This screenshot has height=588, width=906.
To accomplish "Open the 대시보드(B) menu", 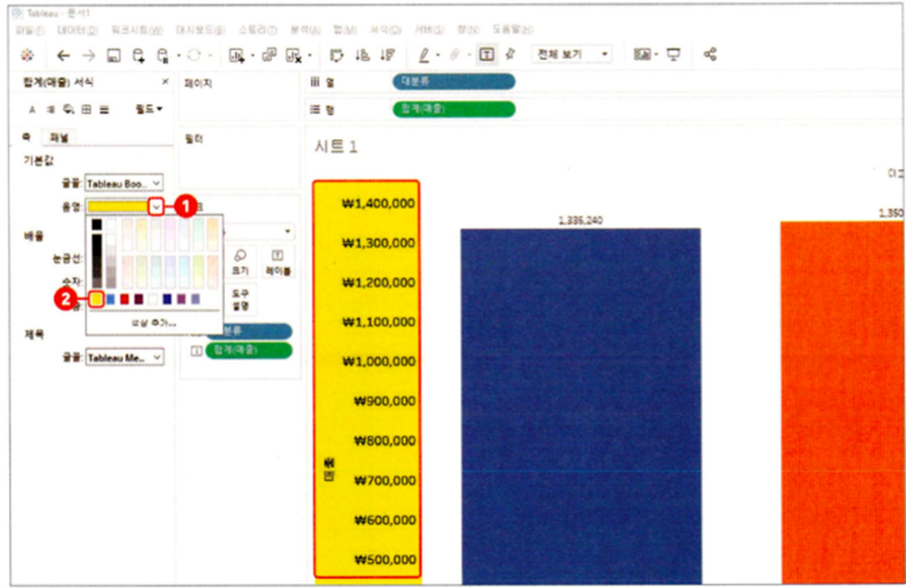I will [201, 29].
